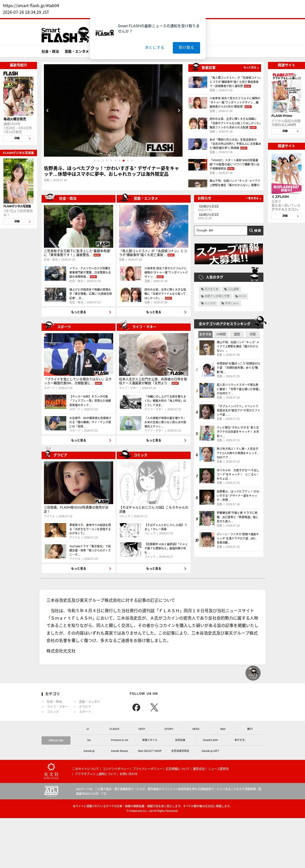
Task: Open the CLASSY. official site link
Action: click(115, 729)
